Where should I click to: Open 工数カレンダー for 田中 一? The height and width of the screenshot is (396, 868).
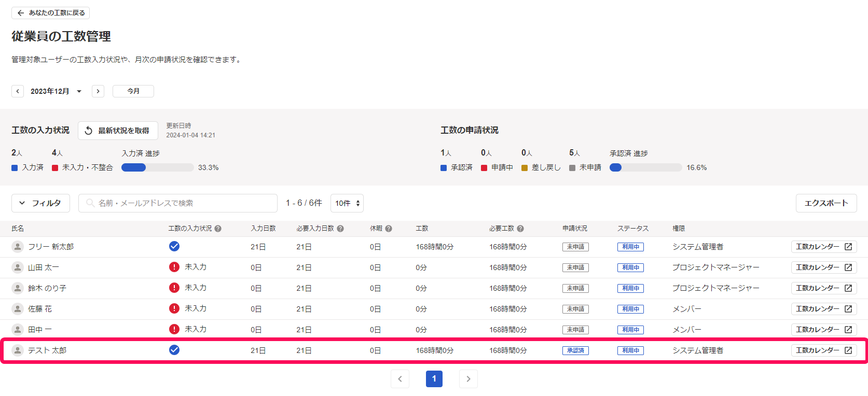824,330
